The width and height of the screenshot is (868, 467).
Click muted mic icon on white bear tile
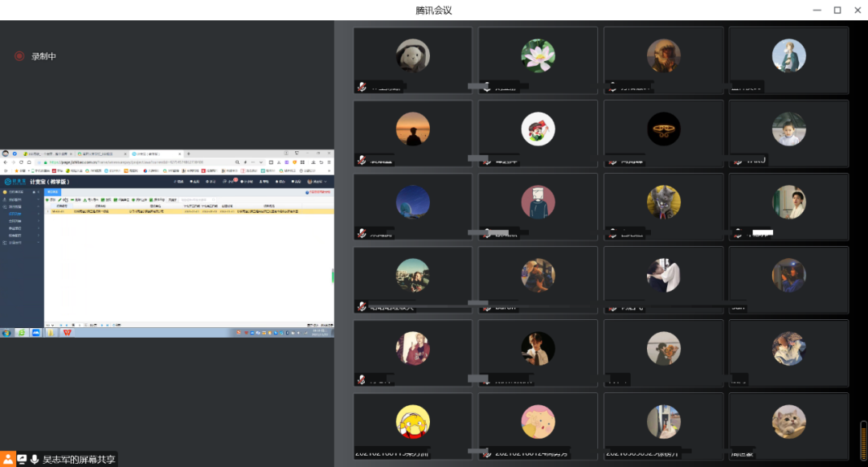click(362, 87)
